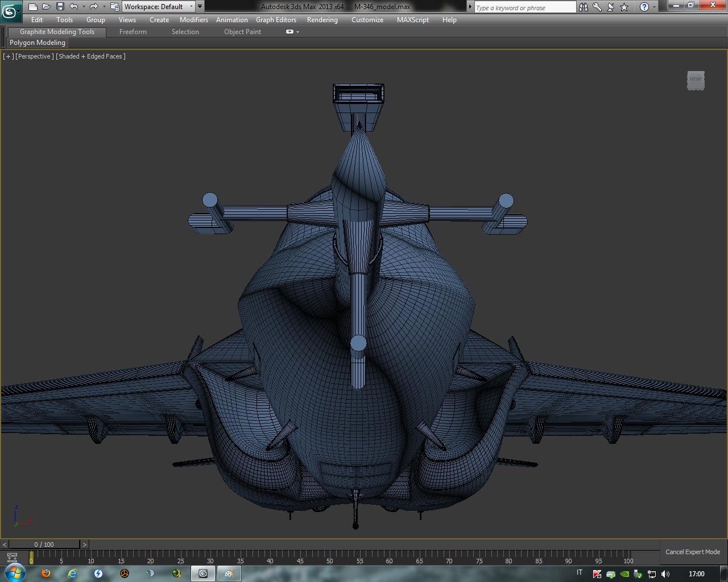Open Favorites star icon
This screenshot has width=728, height=582.
624,7
